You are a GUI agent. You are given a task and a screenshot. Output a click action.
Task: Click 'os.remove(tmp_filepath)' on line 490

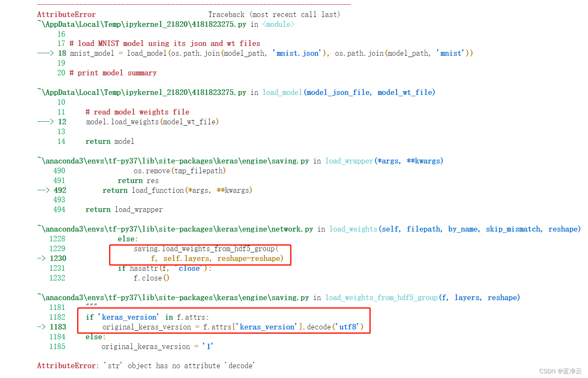180,171
